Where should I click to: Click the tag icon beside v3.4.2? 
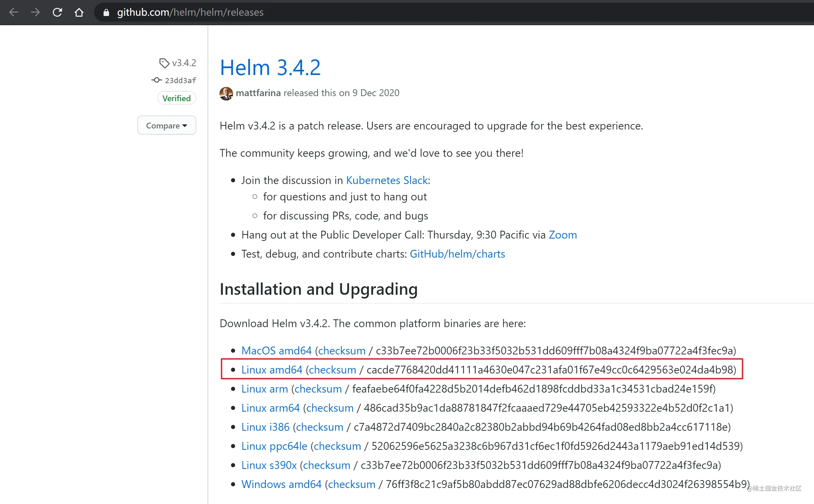pyautogui.click(x=164, y=63)
